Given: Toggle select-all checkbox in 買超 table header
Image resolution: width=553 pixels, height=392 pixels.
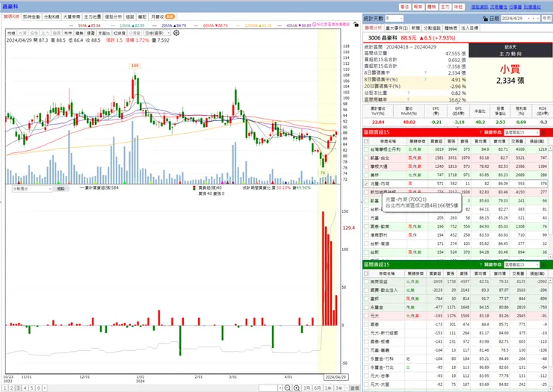Looking at the screenshot, I should pyautogui.click(x=366, y=141).
